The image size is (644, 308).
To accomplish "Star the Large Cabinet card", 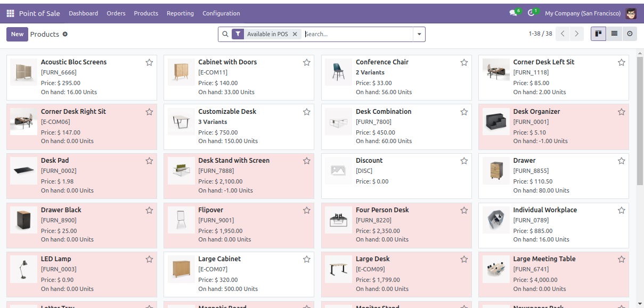I will click(307, 259).
